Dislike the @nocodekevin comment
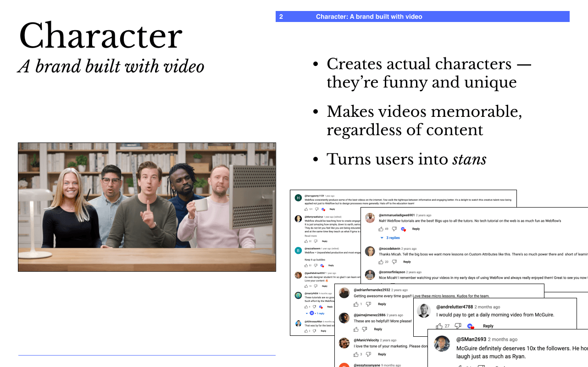Screen dimensions: 588x367 [394, 262]
